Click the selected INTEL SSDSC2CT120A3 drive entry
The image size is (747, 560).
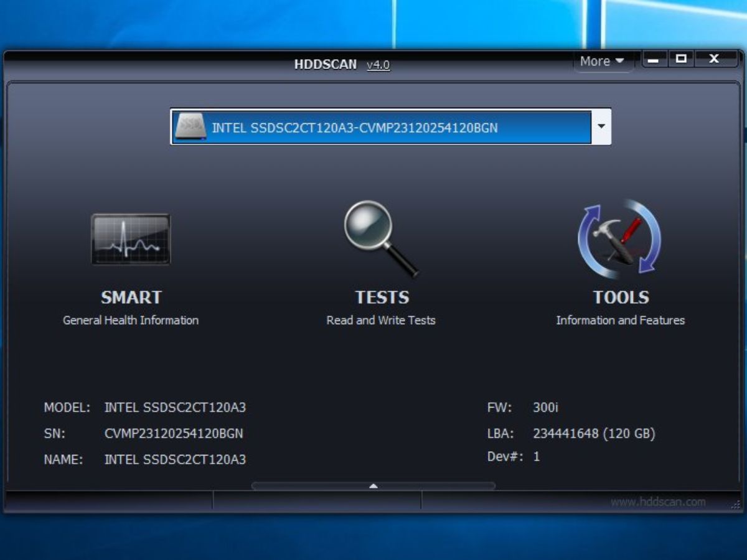[355, 128]
